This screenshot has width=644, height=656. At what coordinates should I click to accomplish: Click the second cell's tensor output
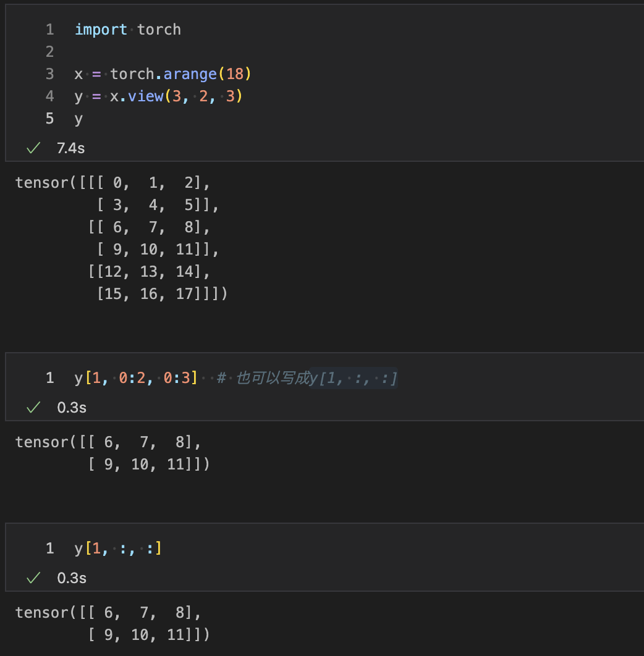[112, 453]
